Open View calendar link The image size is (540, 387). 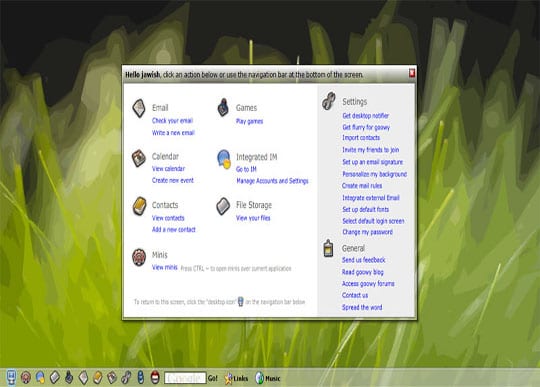pos(168,169)
